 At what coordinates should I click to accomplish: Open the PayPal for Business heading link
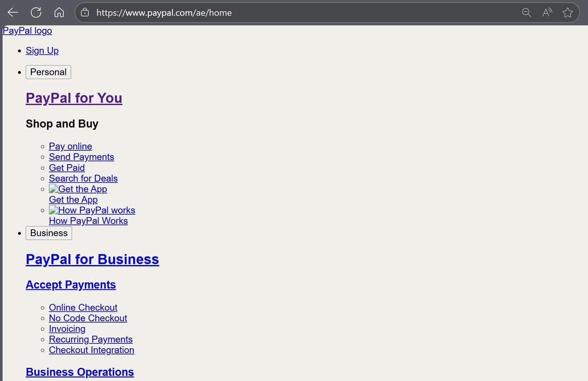93,259
